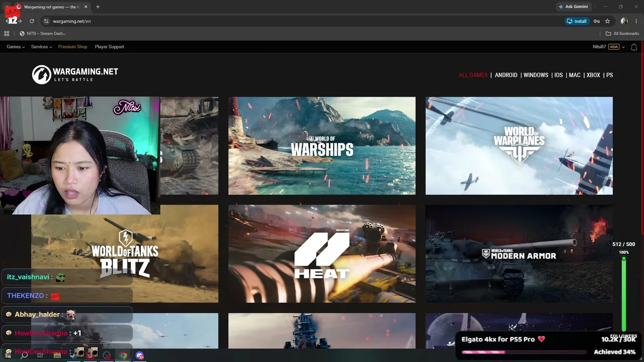Filter games by MAC platform
The width and height of the screenshot is (644, 362).
pos(575,75)
